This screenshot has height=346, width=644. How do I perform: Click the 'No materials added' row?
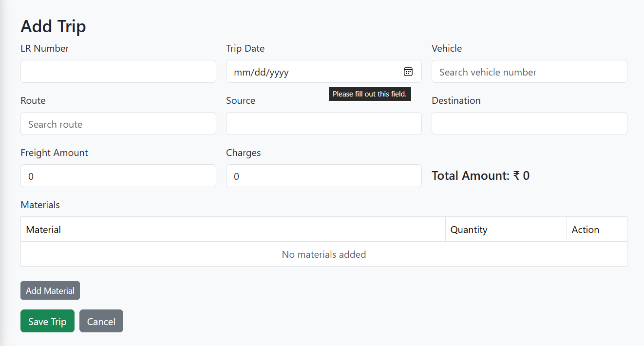[x=324, y=254]
